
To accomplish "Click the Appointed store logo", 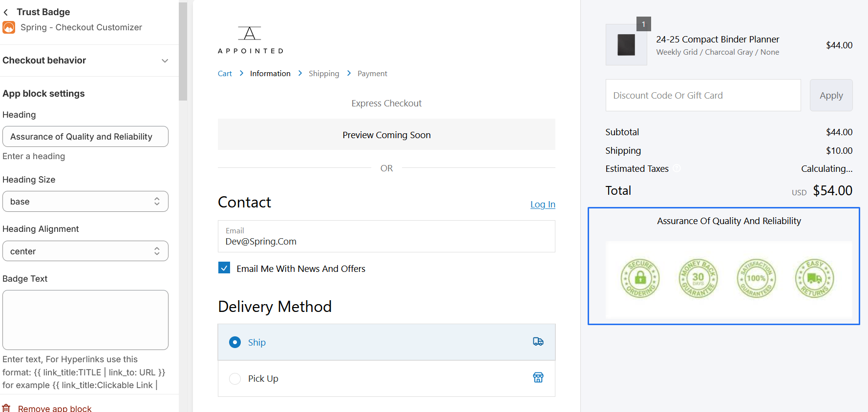I will [x=250, y=40].
